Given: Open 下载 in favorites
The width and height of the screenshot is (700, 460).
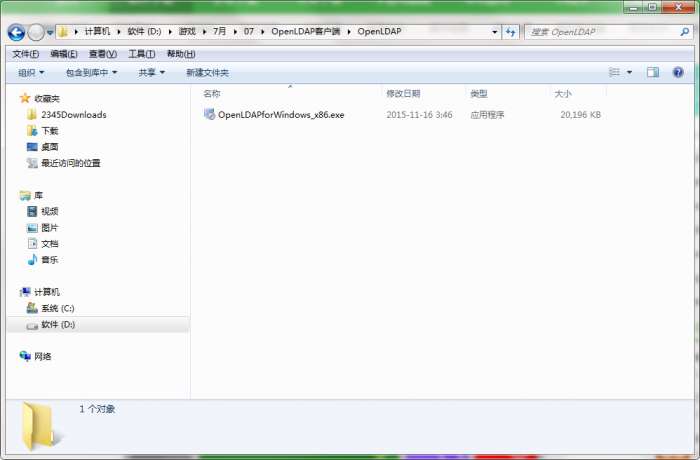Looking at the screenshot, I should [x=50, y=131].
